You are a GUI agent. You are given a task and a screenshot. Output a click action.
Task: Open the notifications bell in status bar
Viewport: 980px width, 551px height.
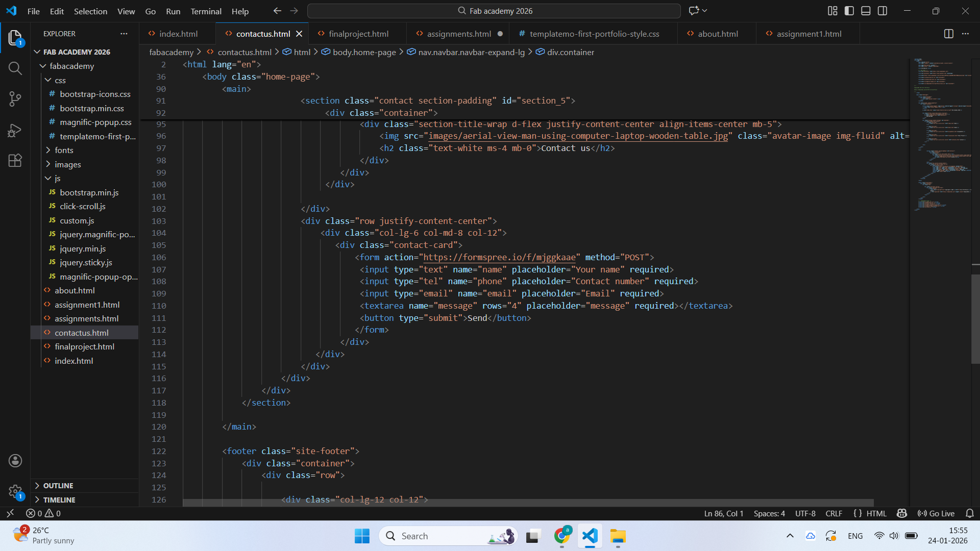[x=970, y=513]
